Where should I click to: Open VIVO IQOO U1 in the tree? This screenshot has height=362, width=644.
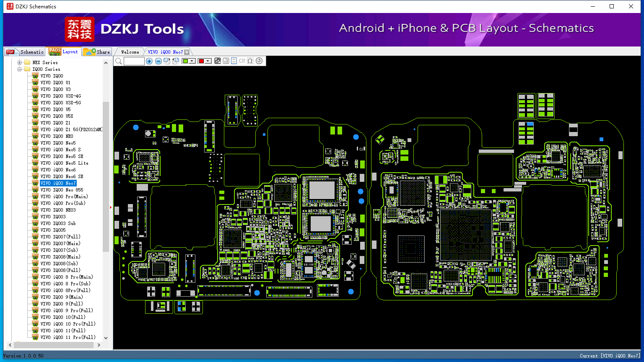pyautogui.click(x=55, y=83)
